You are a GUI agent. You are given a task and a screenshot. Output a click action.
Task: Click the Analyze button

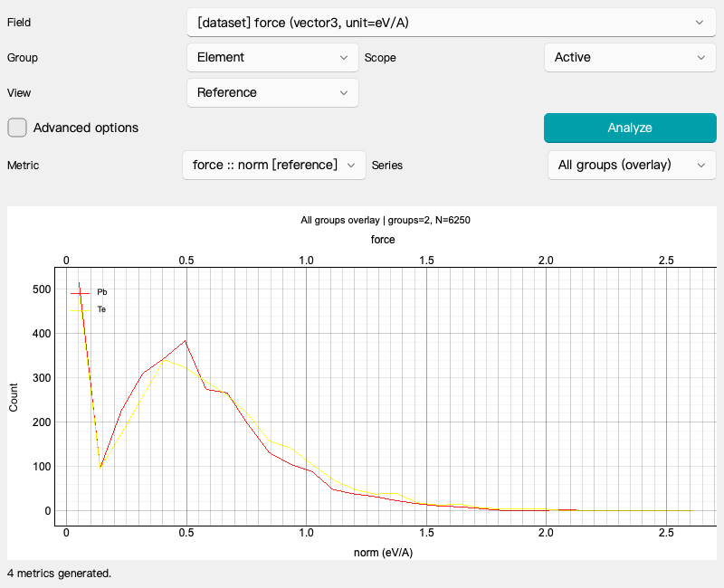pyautogui.click(x=630, y=128)
